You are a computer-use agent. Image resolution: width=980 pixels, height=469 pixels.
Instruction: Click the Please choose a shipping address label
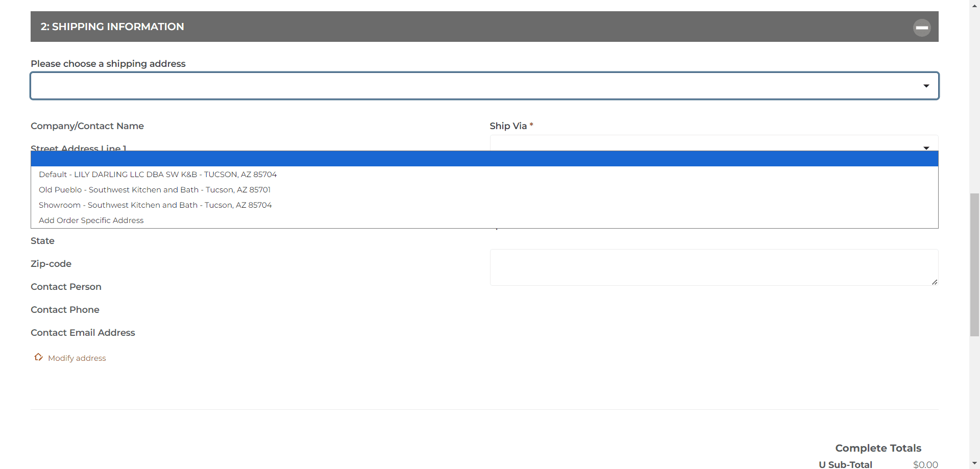point(108,64)
